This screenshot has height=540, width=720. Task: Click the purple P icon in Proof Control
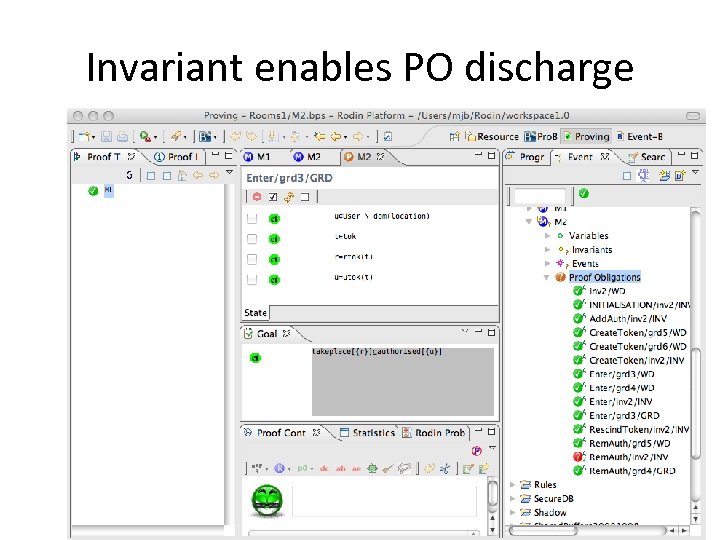(477, 451)
